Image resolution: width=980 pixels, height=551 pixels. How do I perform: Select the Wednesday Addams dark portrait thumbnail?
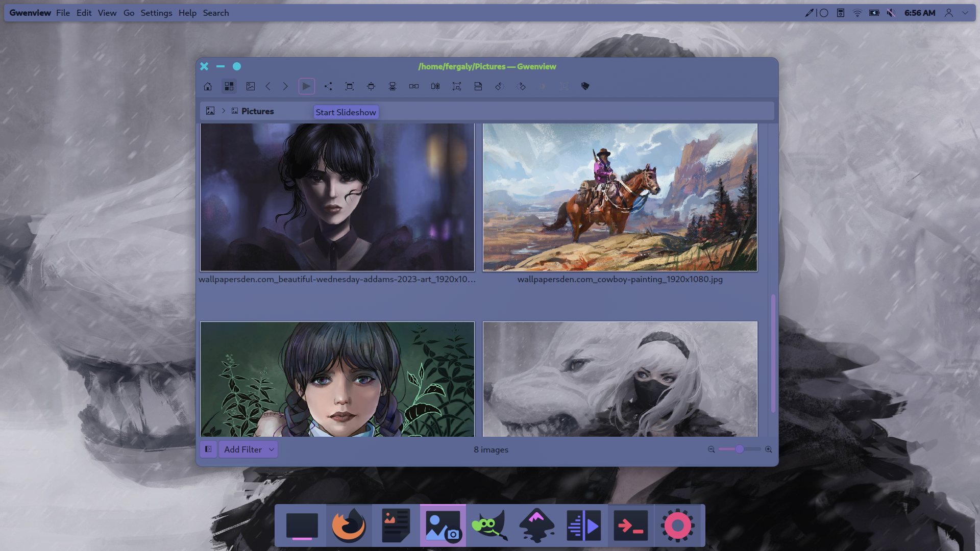coord(337,197)
